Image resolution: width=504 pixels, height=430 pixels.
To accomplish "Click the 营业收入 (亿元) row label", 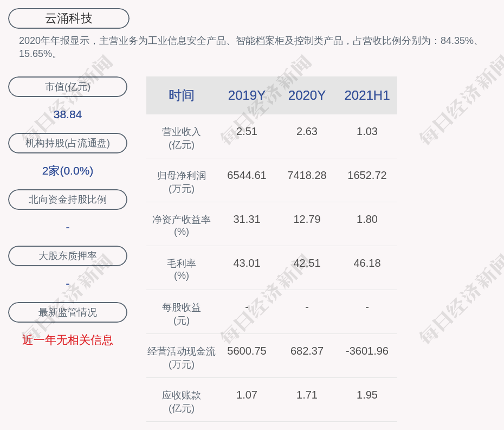I will pyautogui.click(x=182, y=138).
